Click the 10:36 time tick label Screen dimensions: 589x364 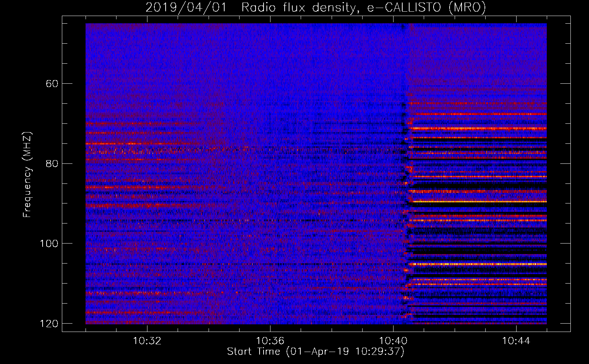(270, 341)
